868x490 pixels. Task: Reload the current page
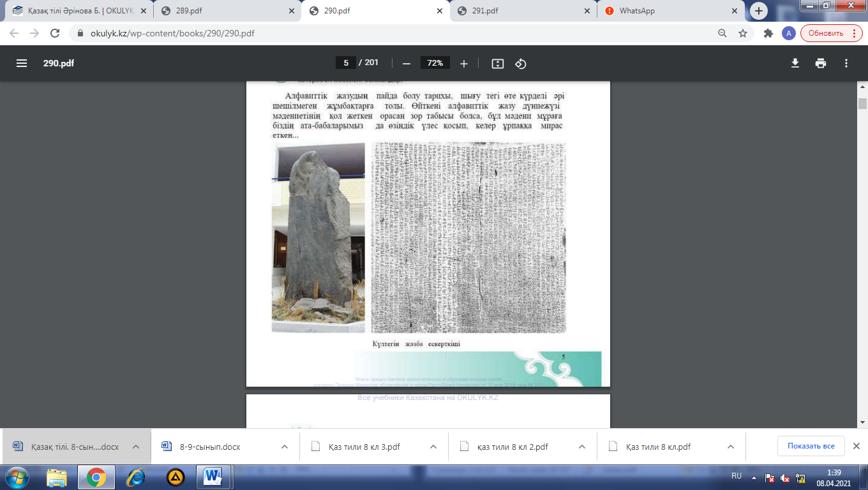coord(55,33)
